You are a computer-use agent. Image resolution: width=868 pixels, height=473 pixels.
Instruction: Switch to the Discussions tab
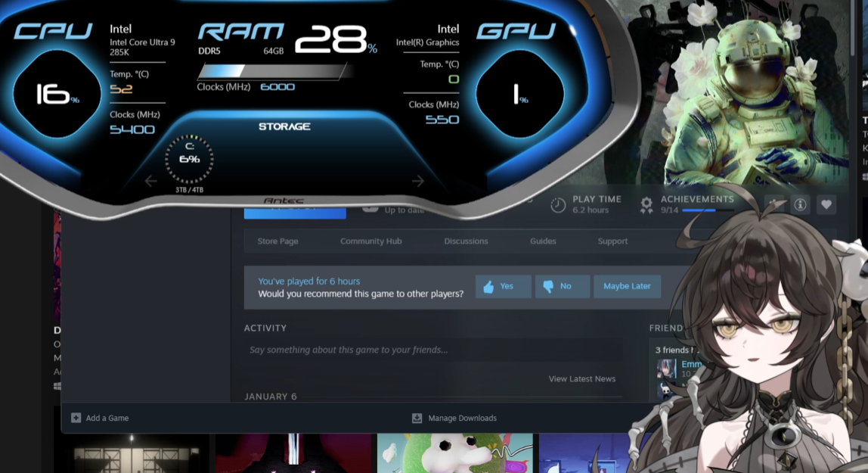[466, 241]
